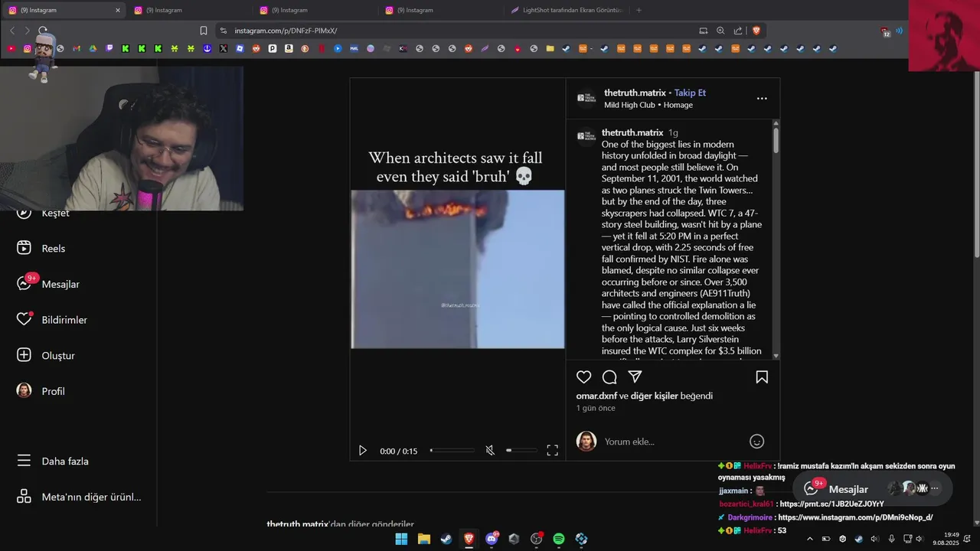Open Brave Shields lion icon
Screen dimensions: 980x551
(756, 31)
